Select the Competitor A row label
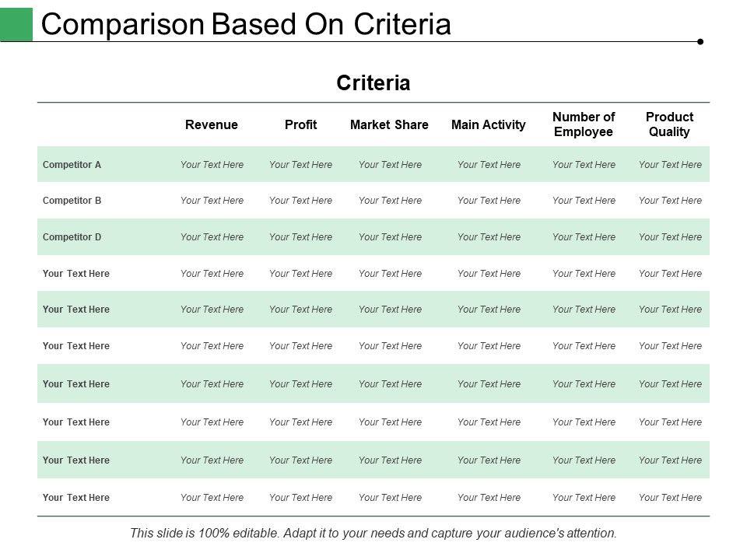This screenshot has width=747, height=560. pos(72,165)
